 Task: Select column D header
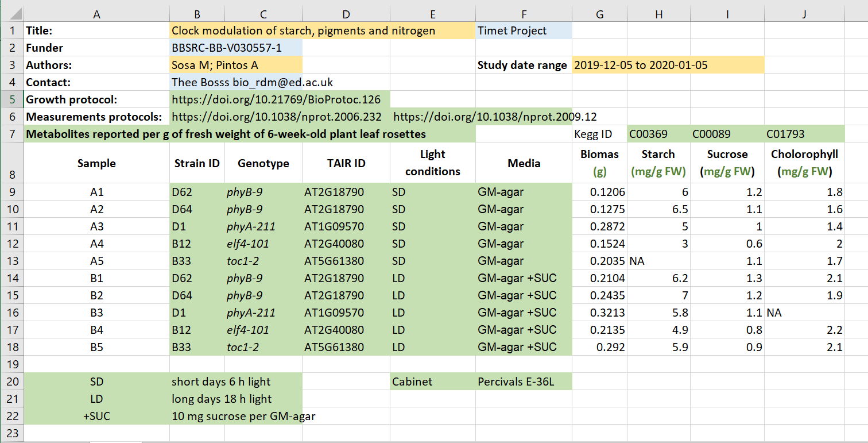click(346, 14)
